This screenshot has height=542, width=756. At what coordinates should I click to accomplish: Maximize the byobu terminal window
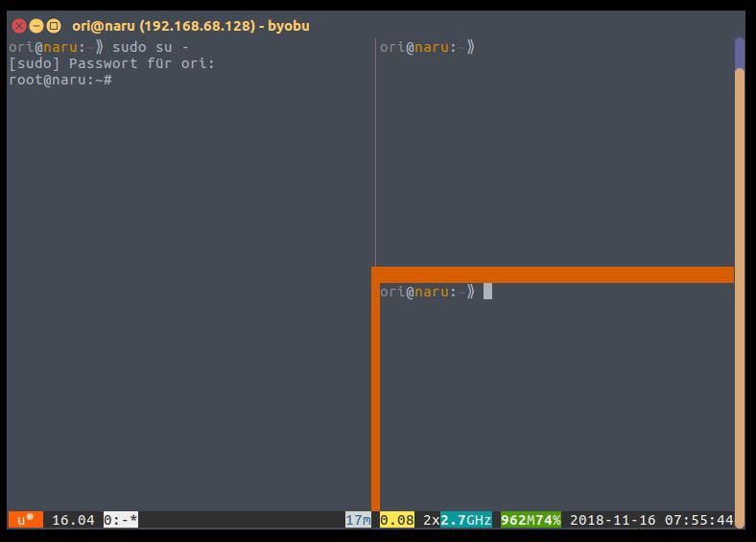(54, 26)
